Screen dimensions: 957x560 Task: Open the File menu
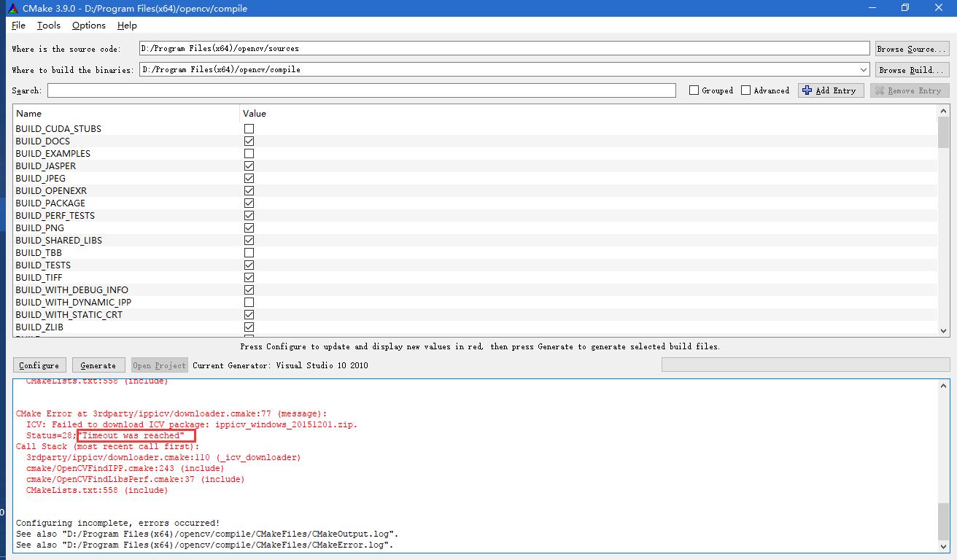click(19, 26)
